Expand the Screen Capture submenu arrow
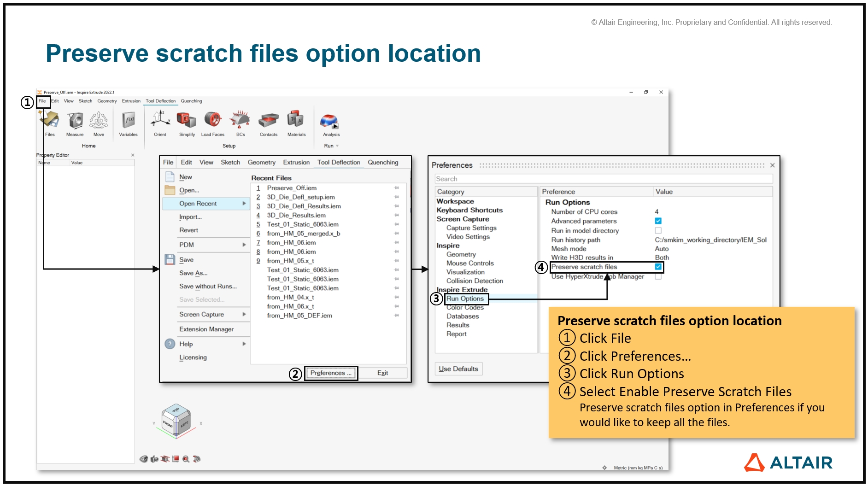The width and height of the screenshot is (868, 486). point(244,314)
